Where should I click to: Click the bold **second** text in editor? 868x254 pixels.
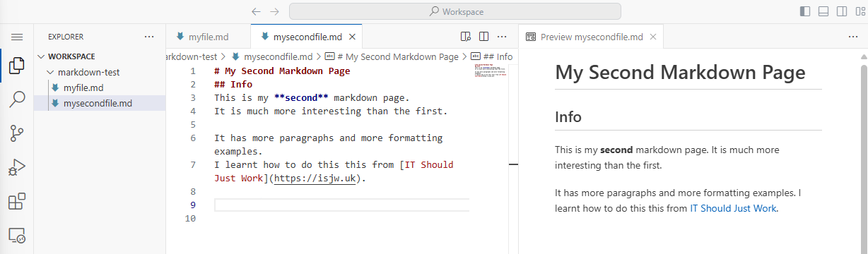301,98
